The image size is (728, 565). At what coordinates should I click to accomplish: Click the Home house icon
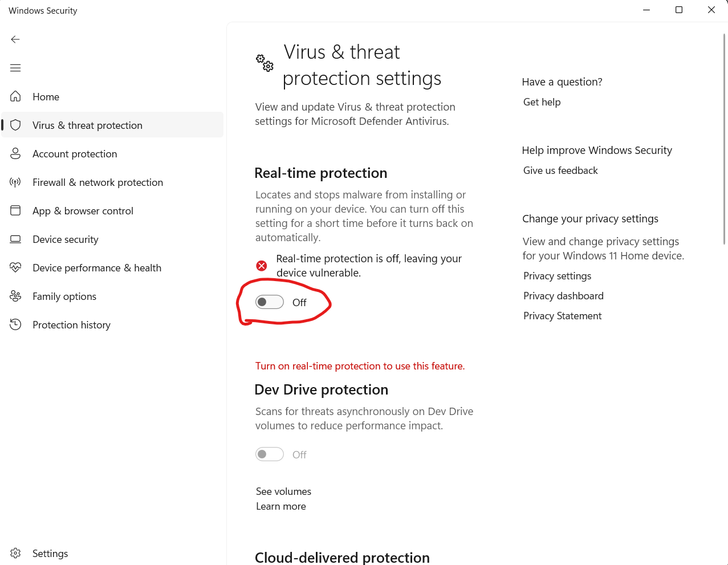pyautogui.click(x=15, y=96)
